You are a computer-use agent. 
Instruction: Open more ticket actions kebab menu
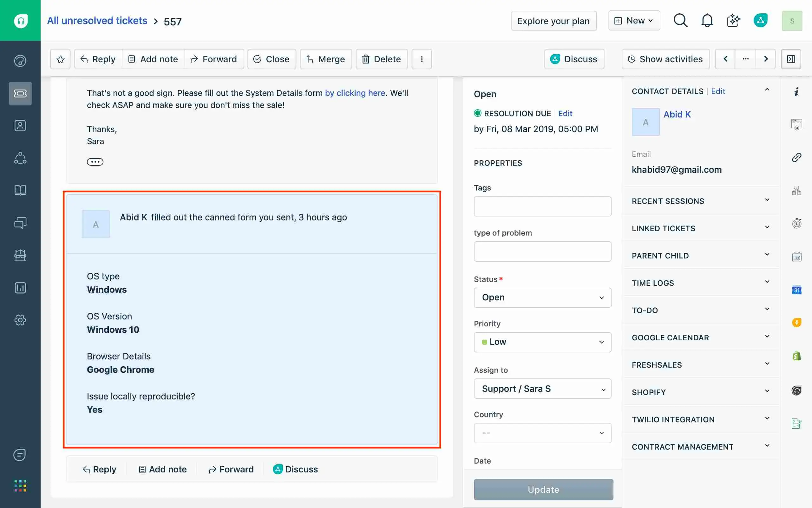(422, 59)
